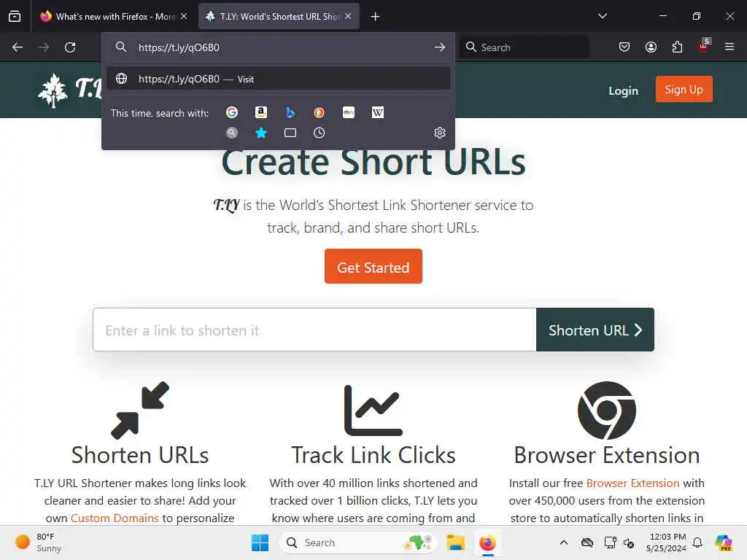Click the Get Started button
This screenshot has width=747, height=560.
click(373, 266)
